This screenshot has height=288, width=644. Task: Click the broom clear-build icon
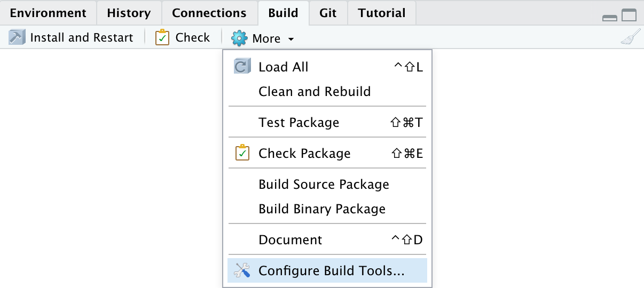(630, 37)
